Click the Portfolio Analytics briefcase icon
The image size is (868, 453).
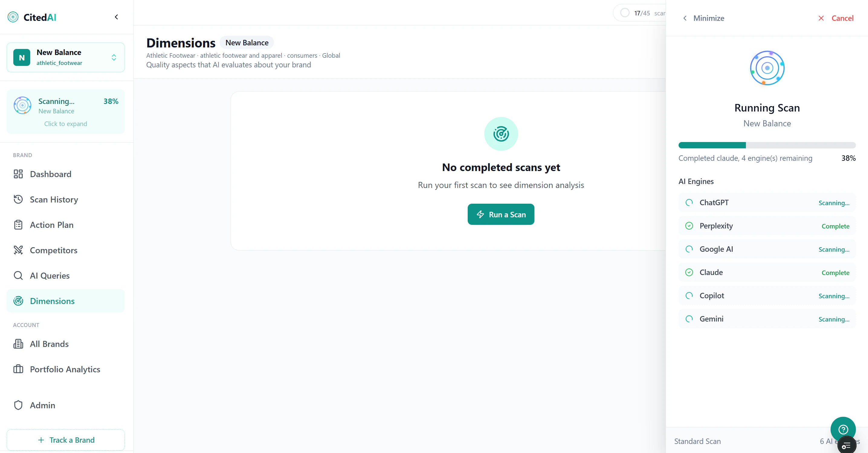pyautogui.click(x=18, y=369)
